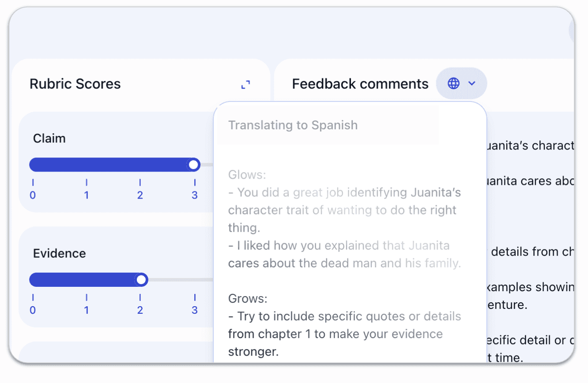Click the Grows heading in translation popup

pos(248,299)
